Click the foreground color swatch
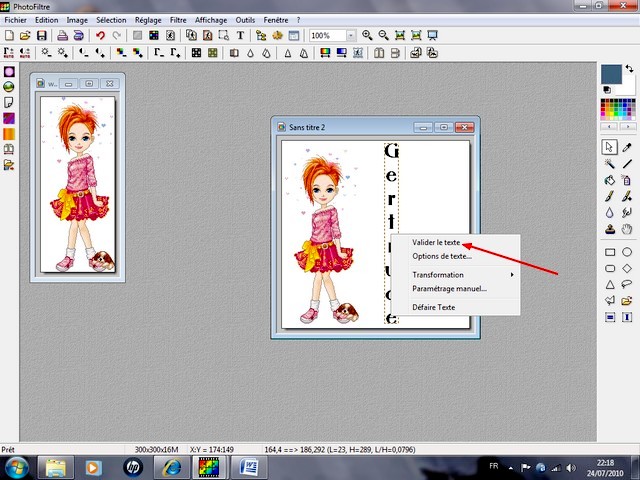 pos(611,74)
